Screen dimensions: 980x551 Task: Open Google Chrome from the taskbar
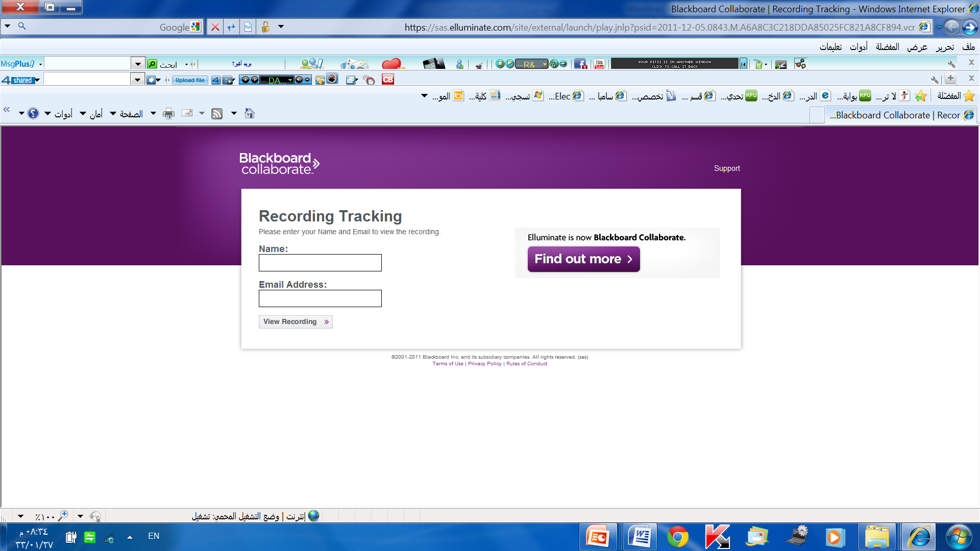point(677,537)
